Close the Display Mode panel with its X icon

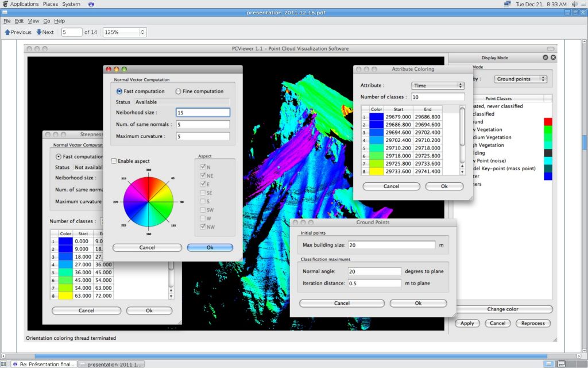click(553, 57)
